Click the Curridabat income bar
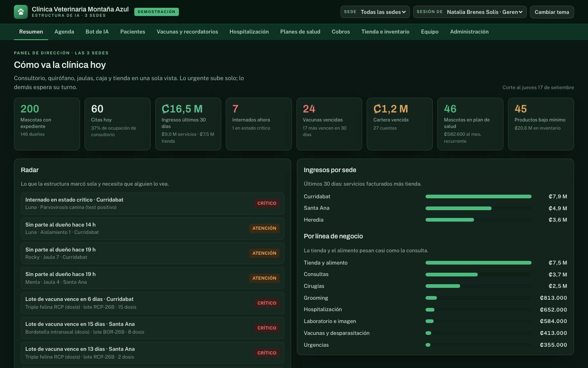The width and height of the screenshot is (588, 368). 479,197
